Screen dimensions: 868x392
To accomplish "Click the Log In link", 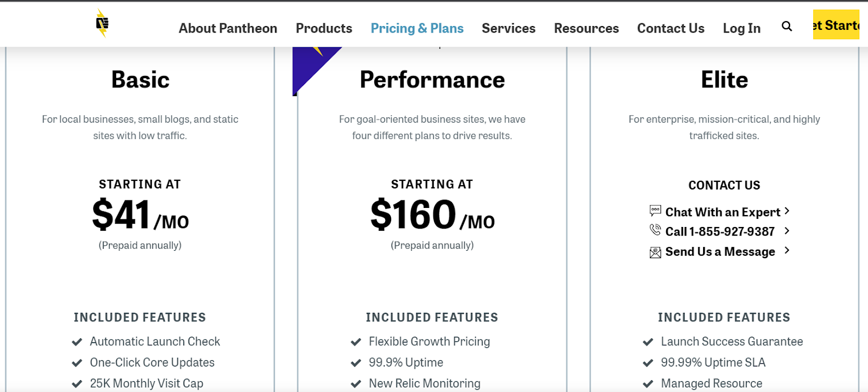I will (742, 28).
